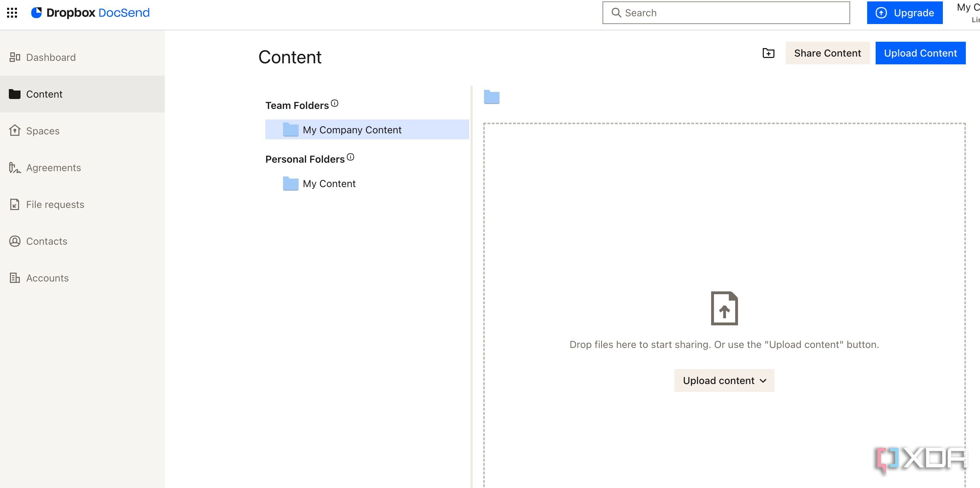The image size is (980, 488).
Task: Click the blue Upload Content button
Action: click(x=920, y=53)
